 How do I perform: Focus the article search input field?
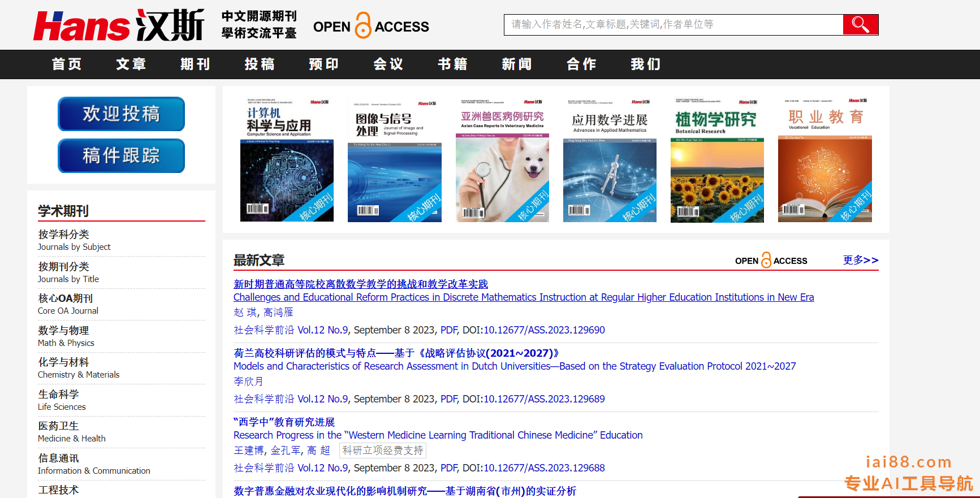[674, 24]
